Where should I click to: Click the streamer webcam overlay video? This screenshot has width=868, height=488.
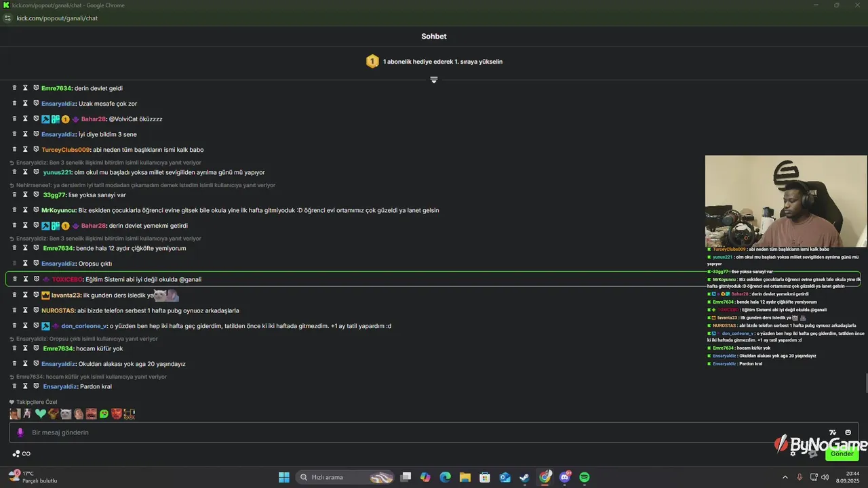pos(786,202)
